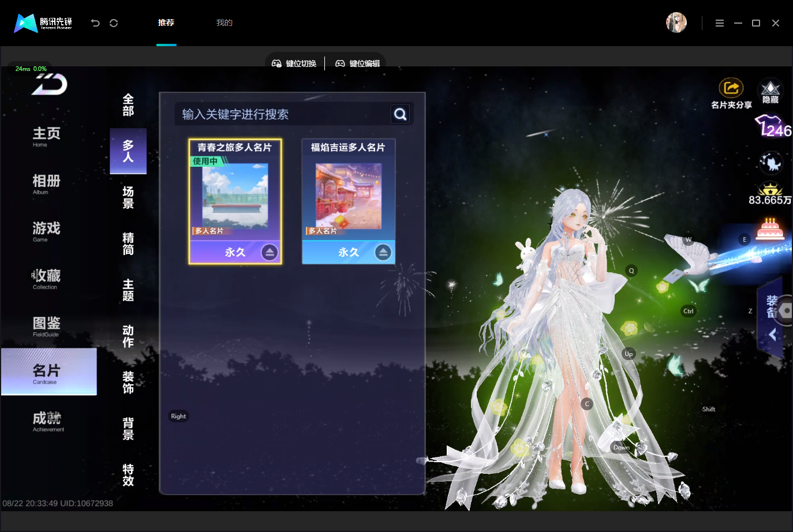793x532 pixels.
Task: Click 键位编辑 button
Action: 358,63
